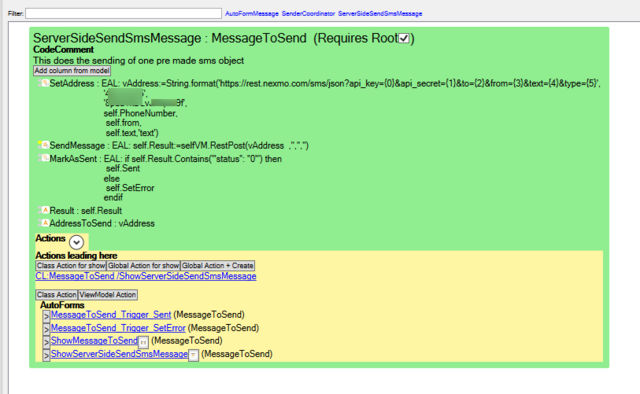Expand the MessageToSend_Trigger_SetError autoform row
The width and height of the screenshot is (640, 394).
tap(46, 329)
